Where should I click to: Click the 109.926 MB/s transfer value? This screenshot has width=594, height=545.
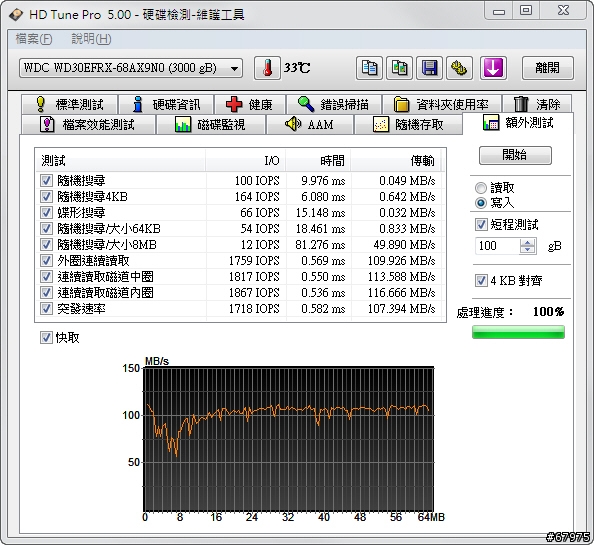[x=402, y=261]
